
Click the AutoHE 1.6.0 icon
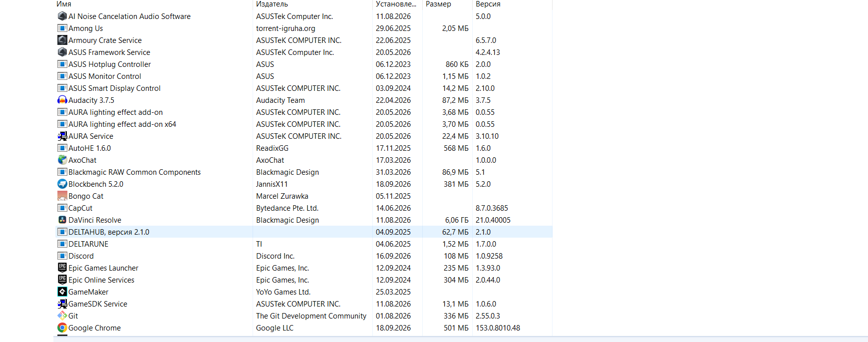[62, 148]
